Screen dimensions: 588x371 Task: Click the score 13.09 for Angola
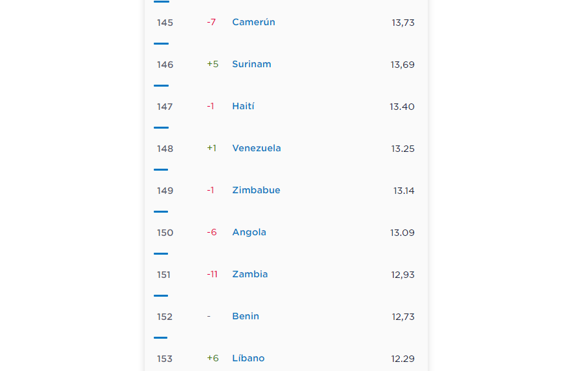(x=403, y=233)
